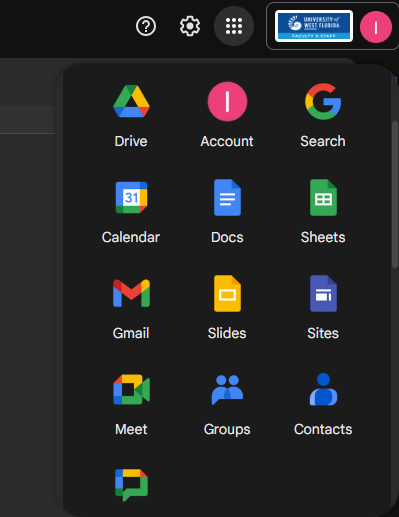
Task: Close the Google apps grid launcher
Action: 234,26
